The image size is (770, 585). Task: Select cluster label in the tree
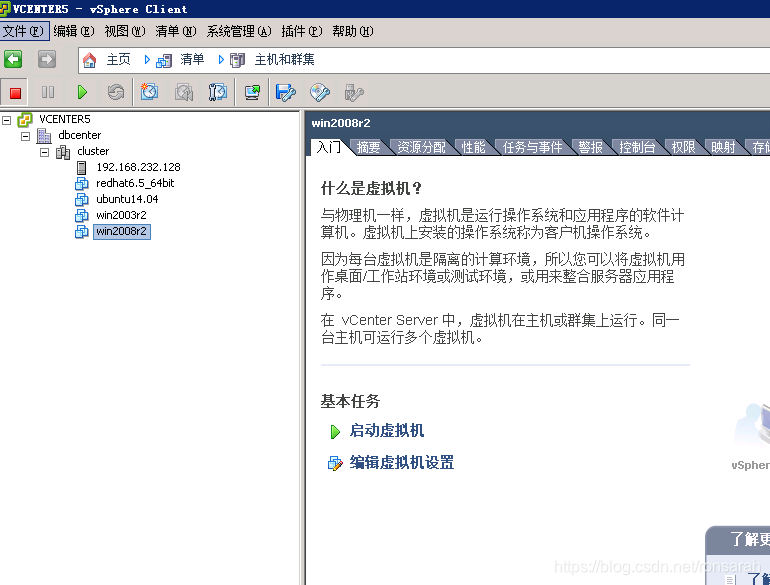[93, 151]
